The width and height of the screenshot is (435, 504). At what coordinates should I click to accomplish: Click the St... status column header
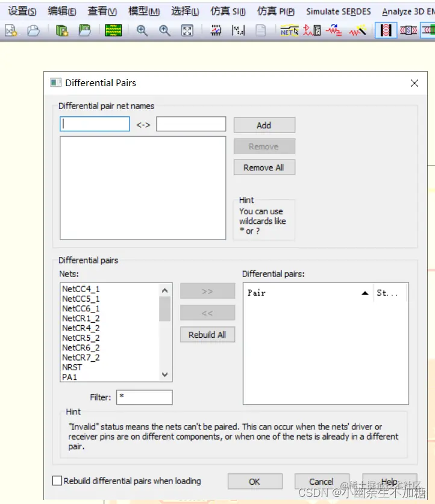click(x=390, y=293)
